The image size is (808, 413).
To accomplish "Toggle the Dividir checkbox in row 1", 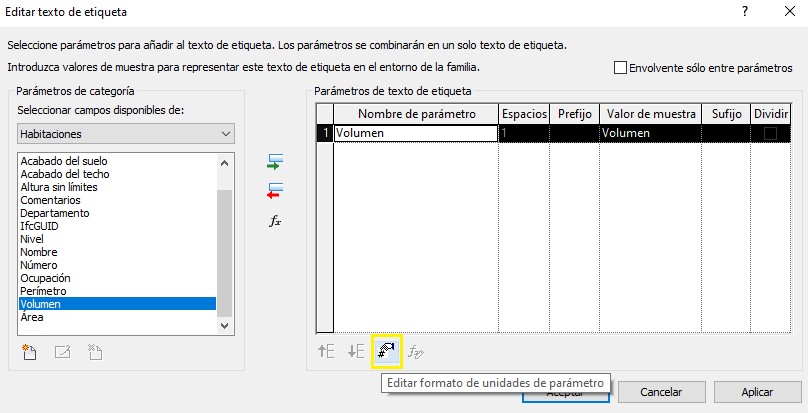I will coord(770,133).
